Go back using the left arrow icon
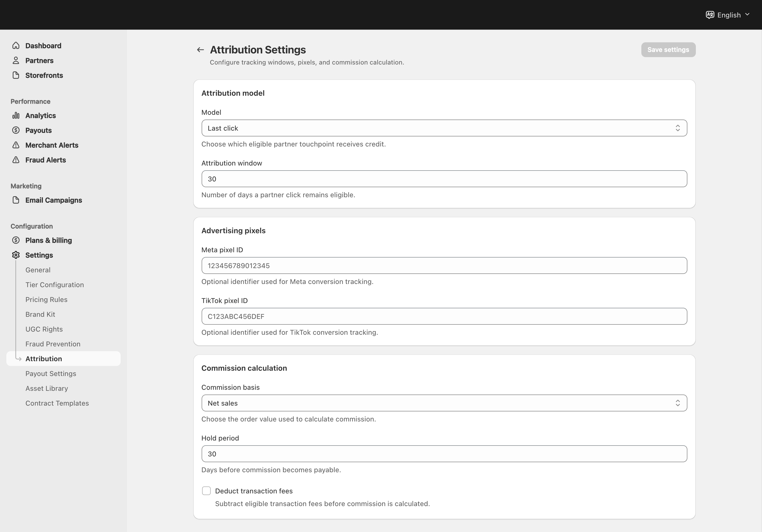 (x=200, y=50)
